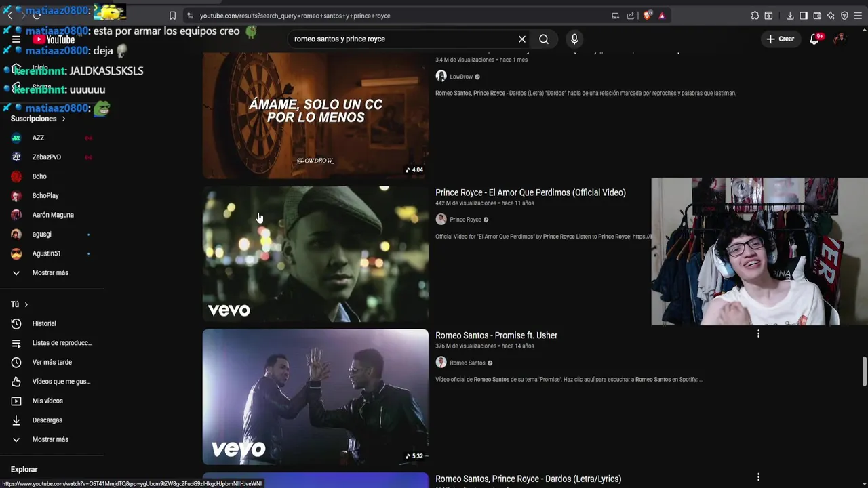Open site settings icon in address bar
Image resolution: width=868 pixels, height=488 pixels.
coord(190,16)
